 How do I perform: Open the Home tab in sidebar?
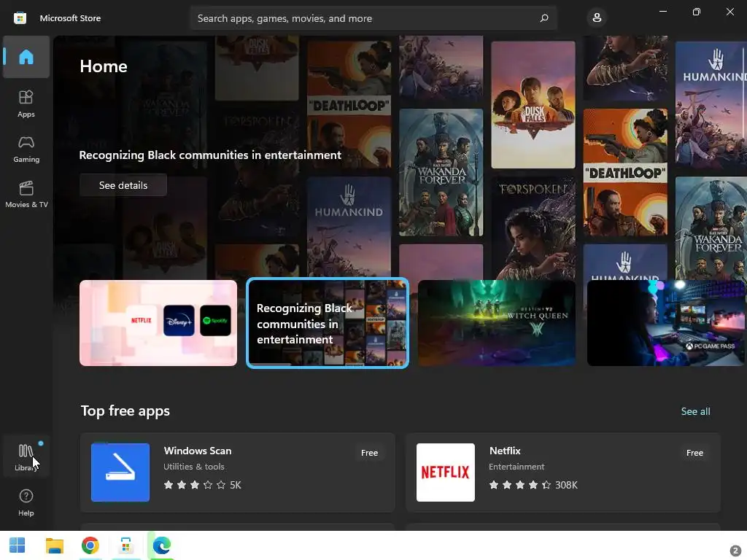[x=26, y=57]
